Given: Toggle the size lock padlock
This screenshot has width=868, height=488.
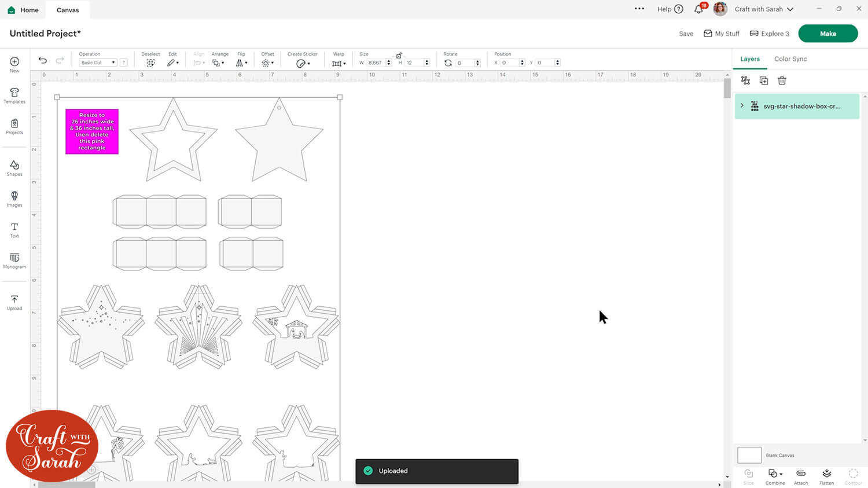Looking at the screenshot, I should [x=399, y=55].
